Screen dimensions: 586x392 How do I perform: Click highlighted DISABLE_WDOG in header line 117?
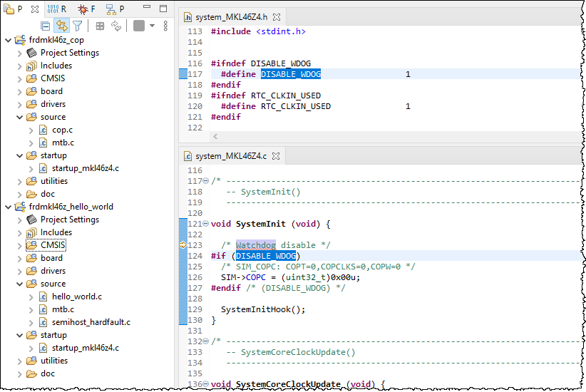pyautogui.click(x=291, y=74)
